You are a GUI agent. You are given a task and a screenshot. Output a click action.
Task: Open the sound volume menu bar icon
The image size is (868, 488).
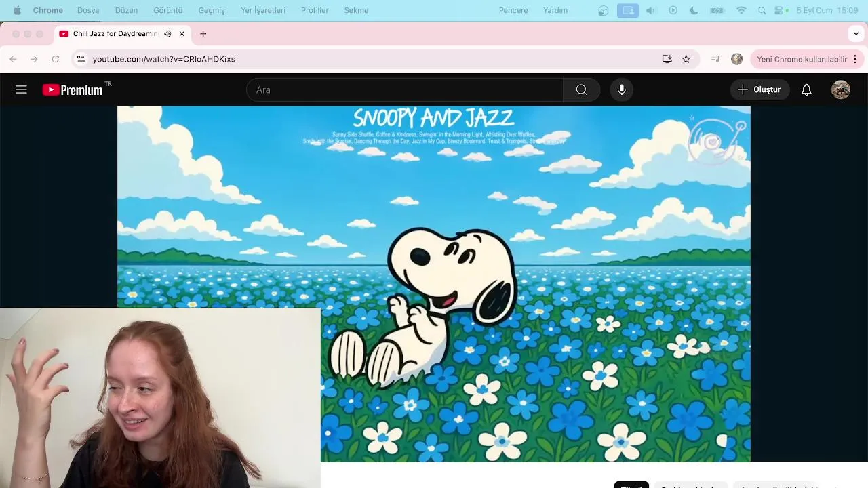point(651,10)
